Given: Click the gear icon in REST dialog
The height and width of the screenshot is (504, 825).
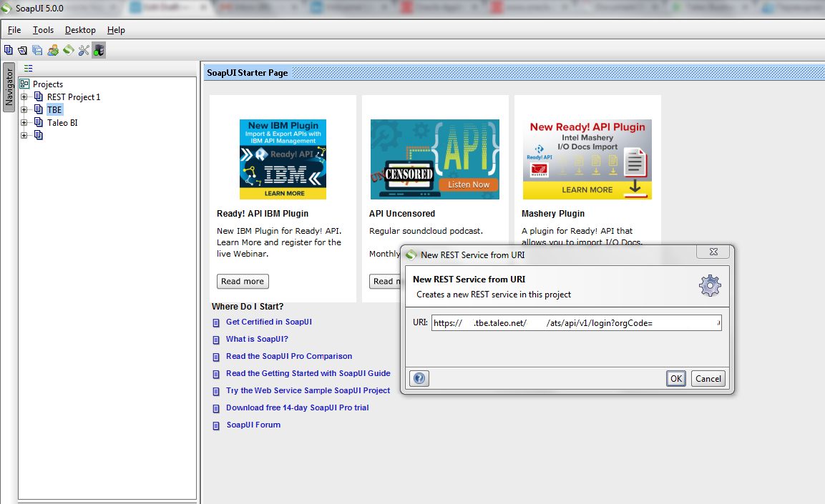Looking at the screenshot, I should 709,286.
